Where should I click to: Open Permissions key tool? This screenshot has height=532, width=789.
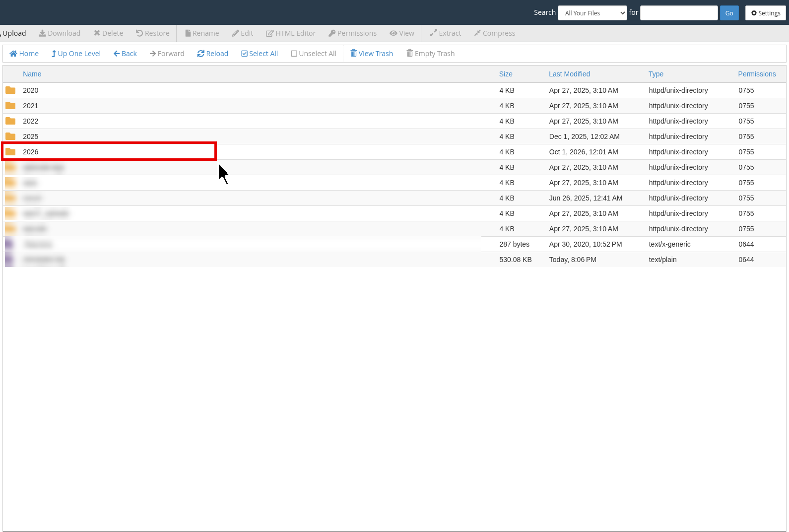(352, 33)
